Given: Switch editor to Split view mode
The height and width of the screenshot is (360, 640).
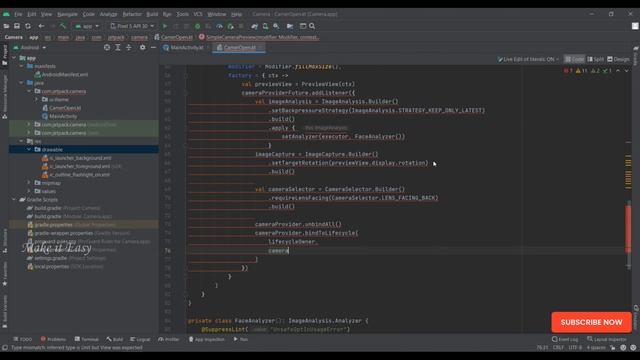Looking at the screenshot, I should pos(596,59).
